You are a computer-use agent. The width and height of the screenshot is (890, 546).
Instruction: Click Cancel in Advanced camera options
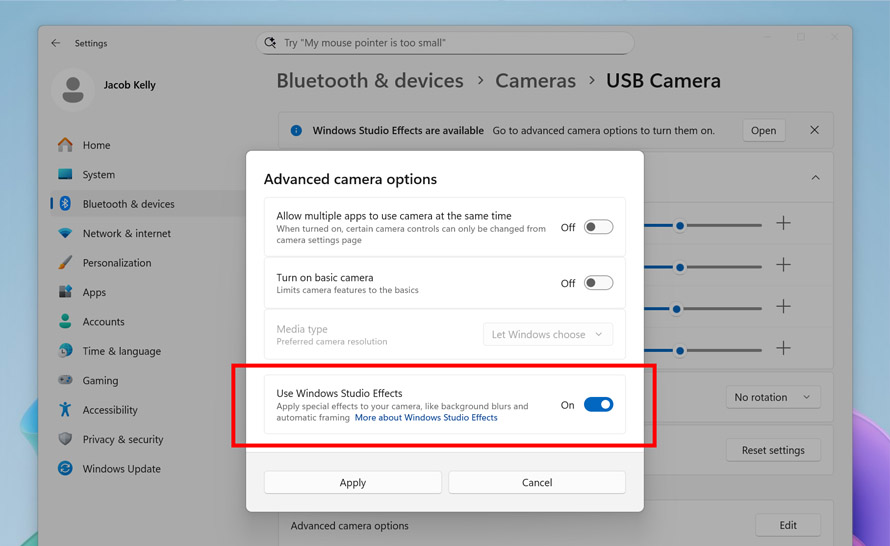[537, 482]
